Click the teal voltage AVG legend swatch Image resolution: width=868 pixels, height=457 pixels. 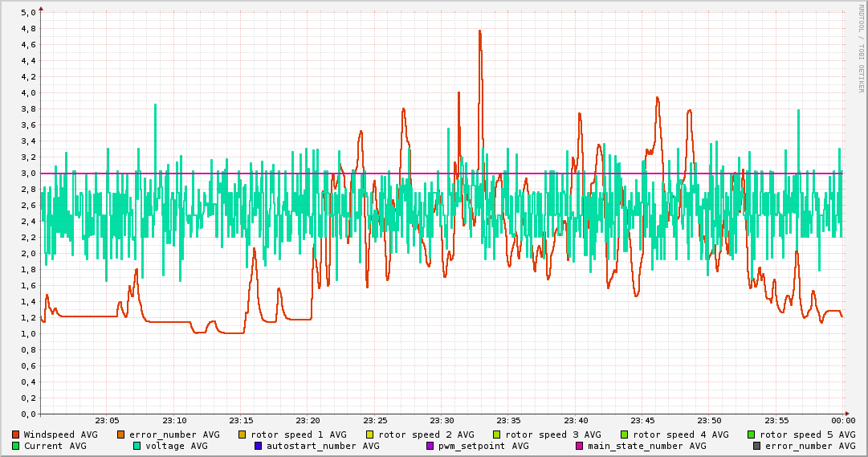tap(137, 446)
